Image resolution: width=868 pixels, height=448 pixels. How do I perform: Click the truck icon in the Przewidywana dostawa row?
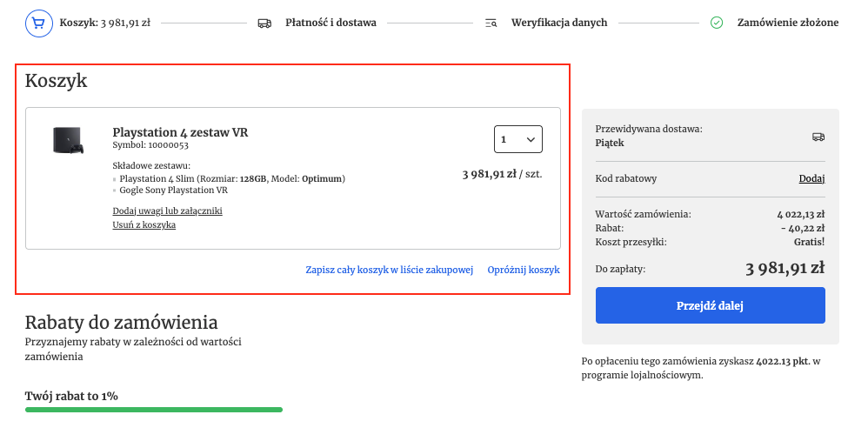818,137
